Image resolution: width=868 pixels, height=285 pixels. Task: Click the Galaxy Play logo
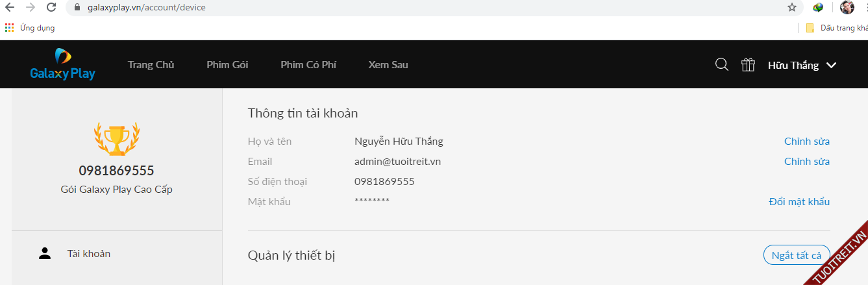click(x=62, y=64)
